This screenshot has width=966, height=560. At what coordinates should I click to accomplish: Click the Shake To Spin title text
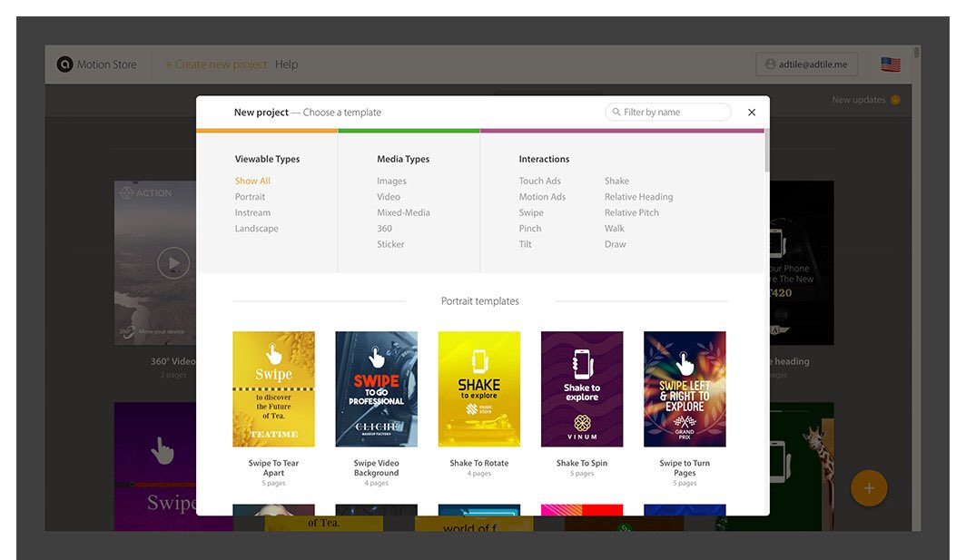point(582,463)
